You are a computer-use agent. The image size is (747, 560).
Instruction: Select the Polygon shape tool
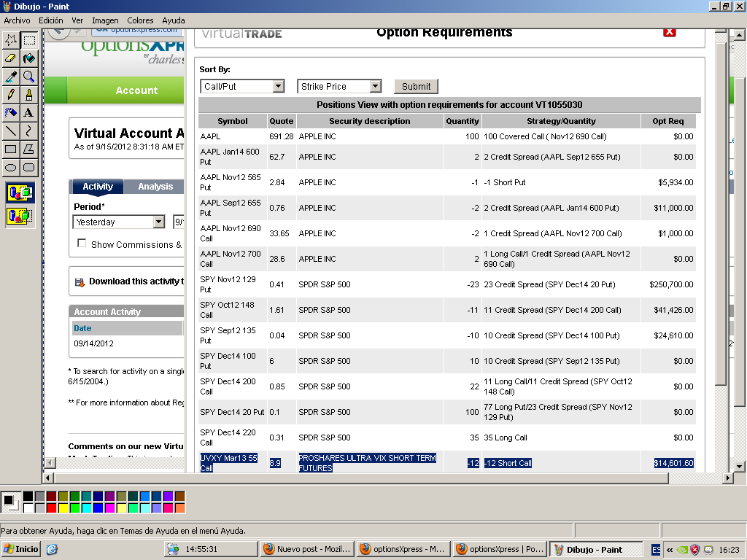[29, 149]
